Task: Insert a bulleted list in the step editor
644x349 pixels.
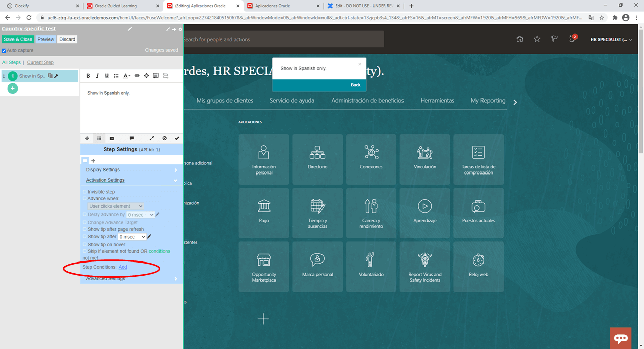Action: coord(117,76)
